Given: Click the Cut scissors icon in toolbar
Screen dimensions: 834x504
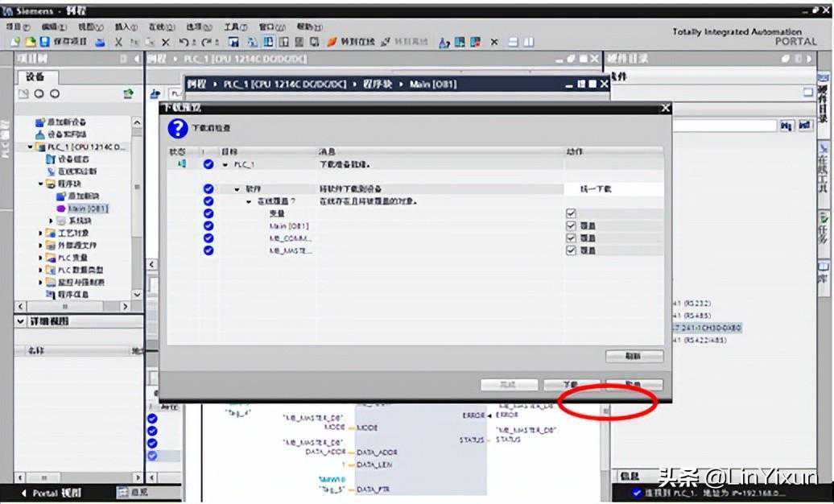Looking at the screenshot, I should 118,42.
